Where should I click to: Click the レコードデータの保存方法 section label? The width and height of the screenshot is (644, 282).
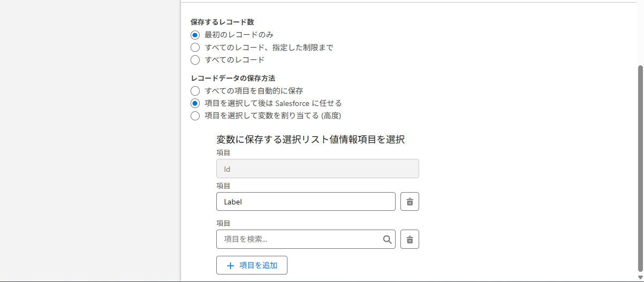point(233,78)
